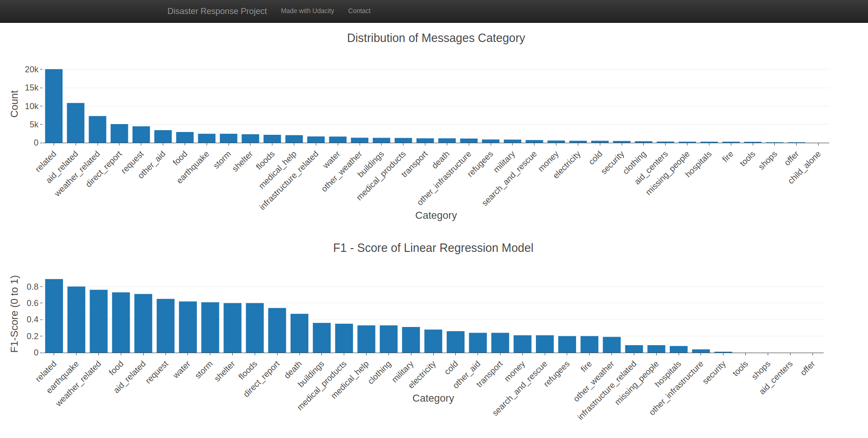This screenshot has width=868, height=438.
Task: Select the 'death' bar in F1-Score chart
Action: click(x=299, y=333)
